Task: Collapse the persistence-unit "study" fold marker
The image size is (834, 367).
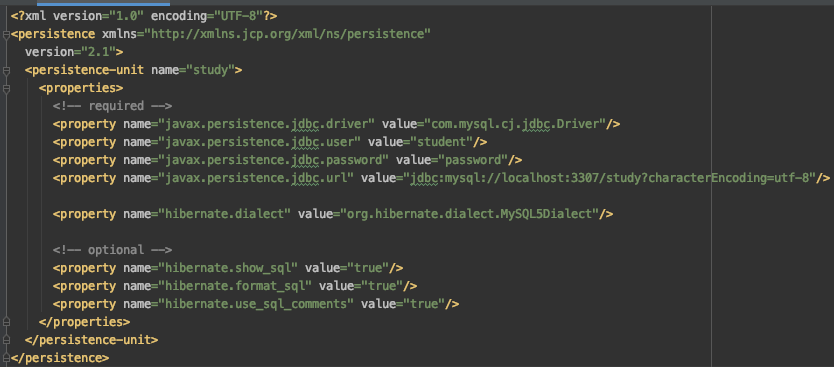Action: (6, 71)
